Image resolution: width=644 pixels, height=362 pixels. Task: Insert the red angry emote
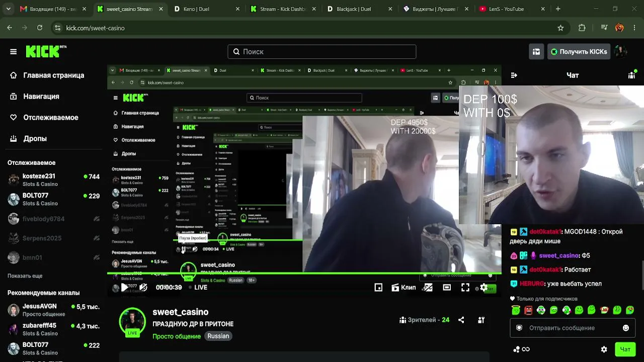tap(528, 310)
